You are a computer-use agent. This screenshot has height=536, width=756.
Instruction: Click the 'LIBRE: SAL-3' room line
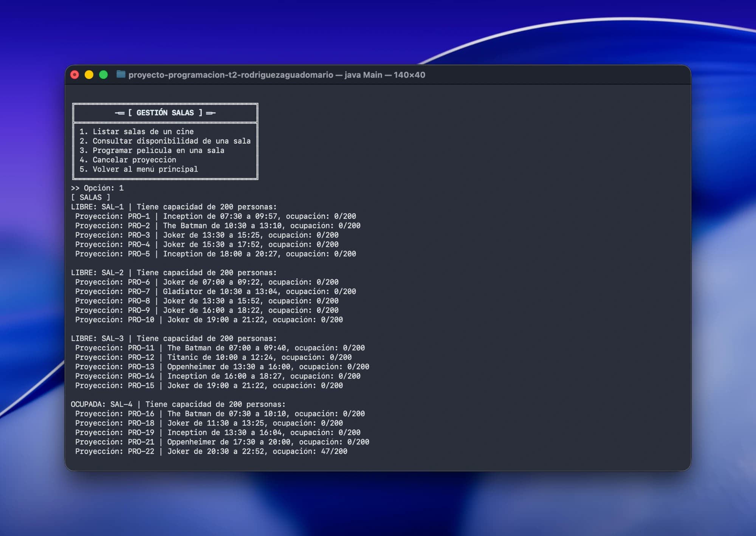(174, 339)
